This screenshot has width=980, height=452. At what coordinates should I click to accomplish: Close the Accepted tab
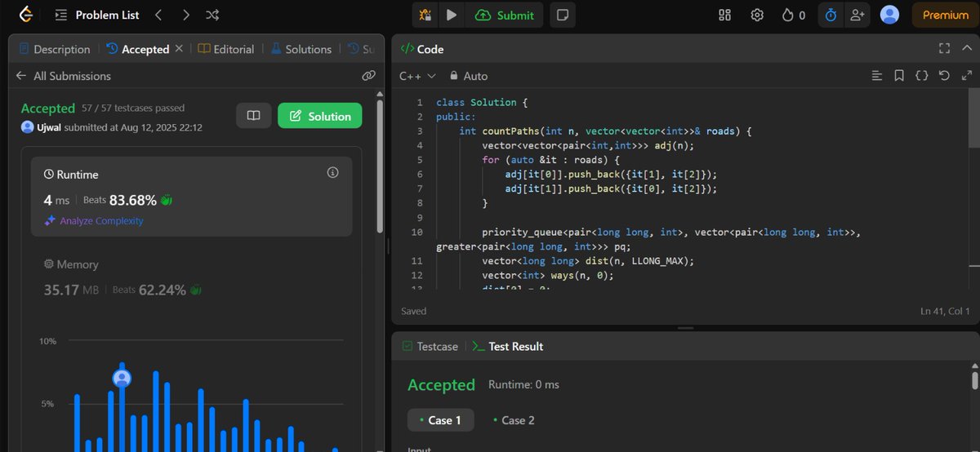(179, 49)
